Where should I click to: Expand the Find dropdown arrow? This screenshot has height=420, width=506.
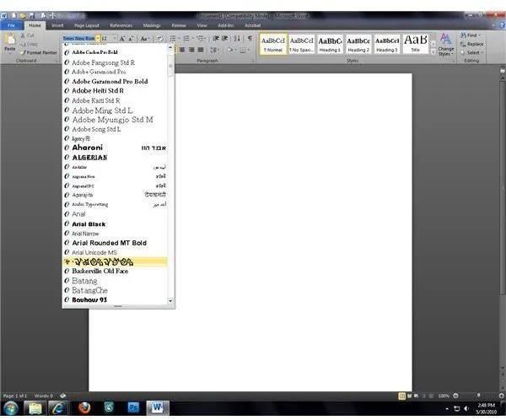[480, 35]
